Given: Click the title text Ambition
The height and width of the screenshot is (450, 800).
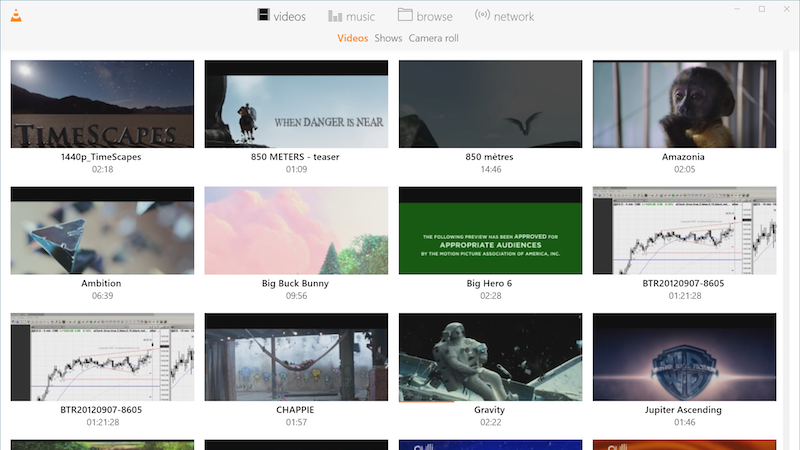Looking at the screenshot, I should tap(101, 283).
